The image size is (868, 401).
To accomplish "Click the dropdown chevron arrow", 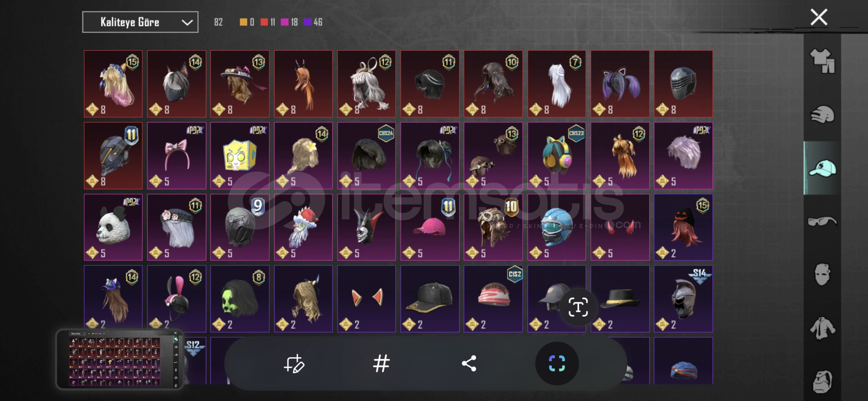I will [x=187, y=23].
